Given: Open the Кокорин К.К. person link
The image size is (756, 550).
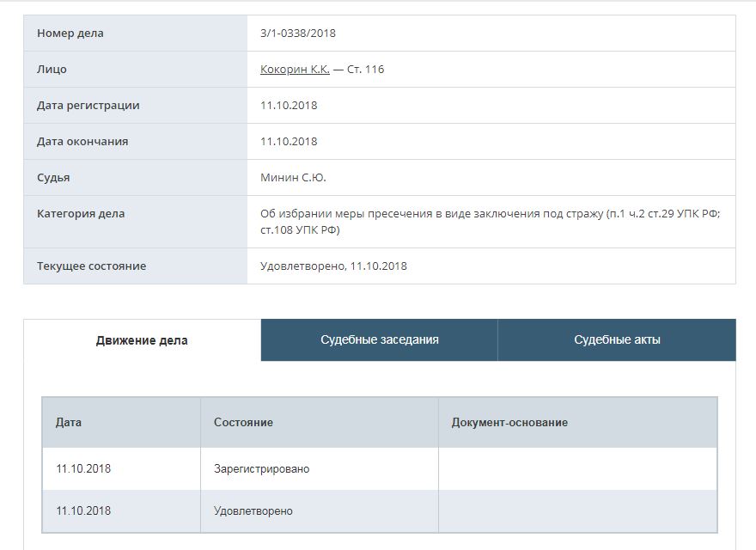Looking at the screenshot, I should [x=295, y=70].
